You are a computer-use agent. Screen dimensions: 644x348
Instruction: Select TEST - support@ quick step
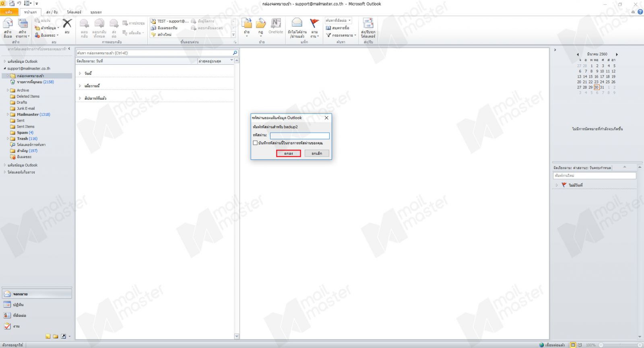click(x=169, y=21)
